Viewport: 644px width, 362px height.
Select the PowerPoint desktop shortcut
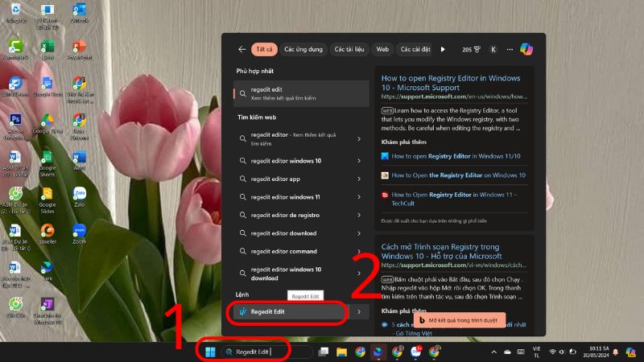pos(79,50)
